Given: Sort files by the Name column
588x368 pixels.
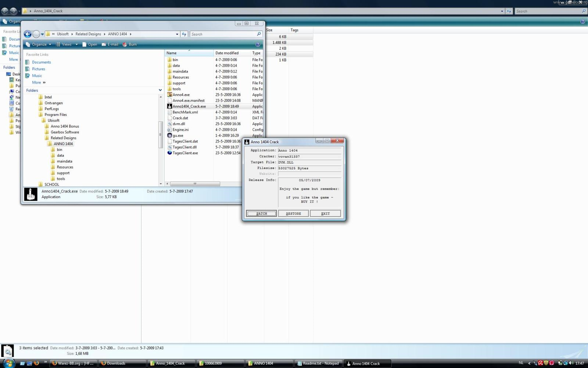Looking at the screenshot, I should pos(189,53).
